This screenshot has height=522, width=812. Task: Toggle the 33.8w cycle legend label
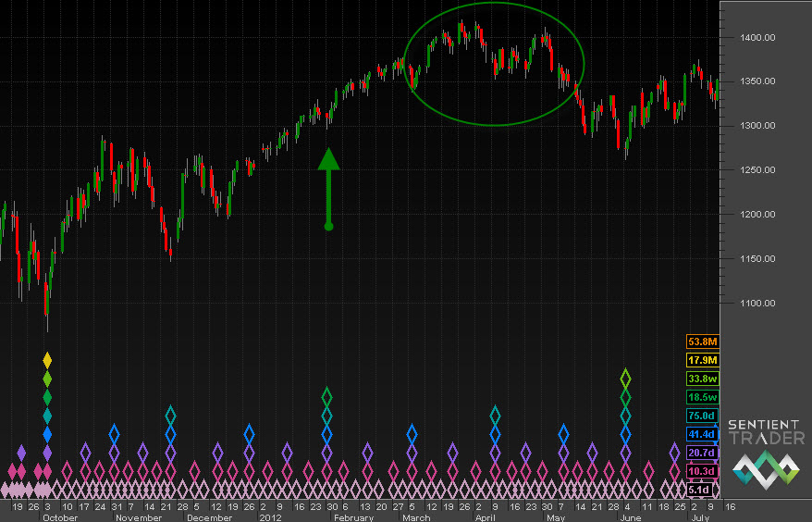(700, 378)
